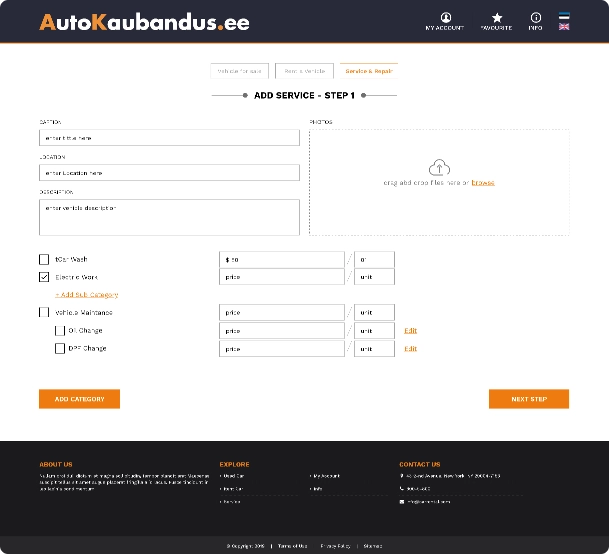Click the Oil Change price field
The image size is (609, 554).
click(282, 331)
